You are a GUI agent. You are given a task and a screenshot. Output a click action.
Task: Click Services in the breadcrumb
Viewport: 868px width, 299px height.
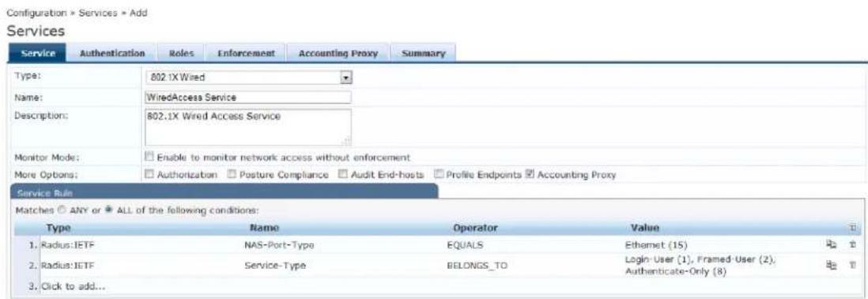point(100,13)
